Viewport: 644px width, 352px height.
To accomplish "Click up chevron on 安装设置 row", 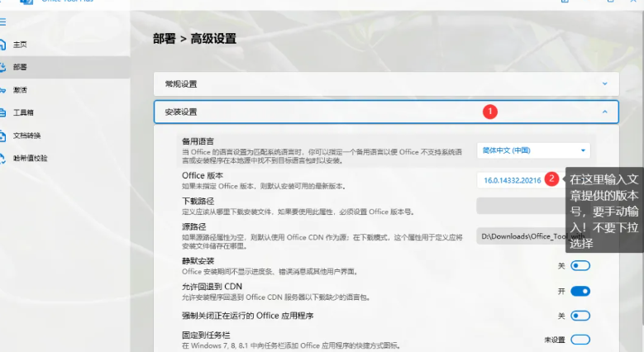I will click(604, 112).
